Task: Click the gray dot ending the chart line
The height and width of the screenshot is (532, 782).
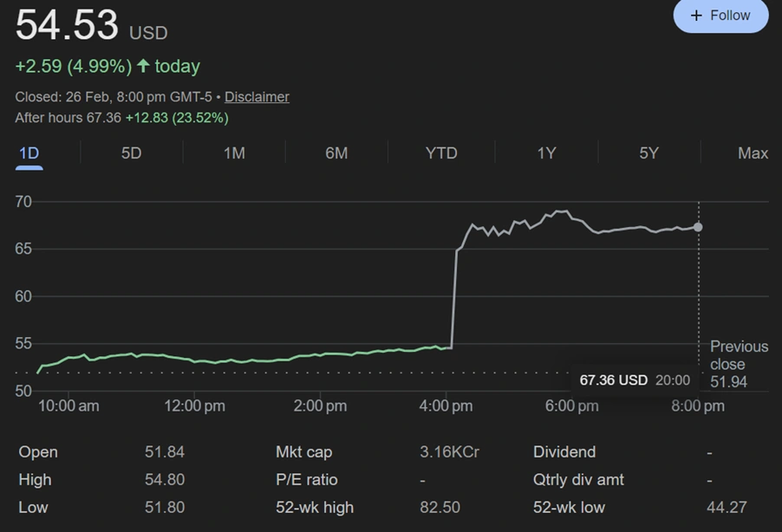Action: click(698, 227)
